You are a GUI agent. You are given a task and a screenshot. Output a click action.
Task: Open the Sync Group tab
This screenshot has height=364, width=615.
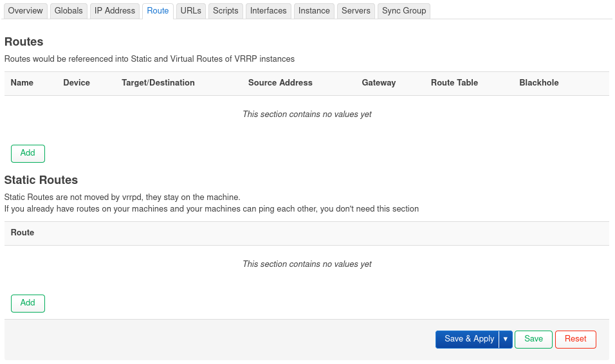[404, 11]
